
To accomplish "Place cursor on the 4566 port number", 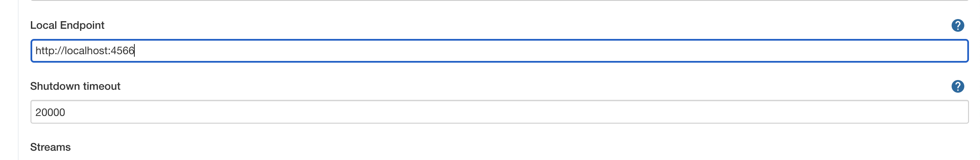I will [x=122, y=51].
